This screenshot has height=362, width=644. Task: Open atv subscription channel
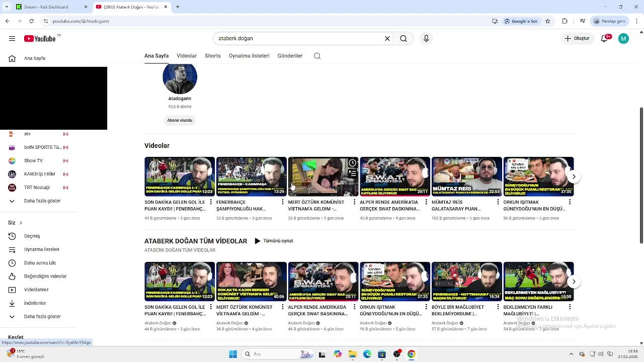27,134
